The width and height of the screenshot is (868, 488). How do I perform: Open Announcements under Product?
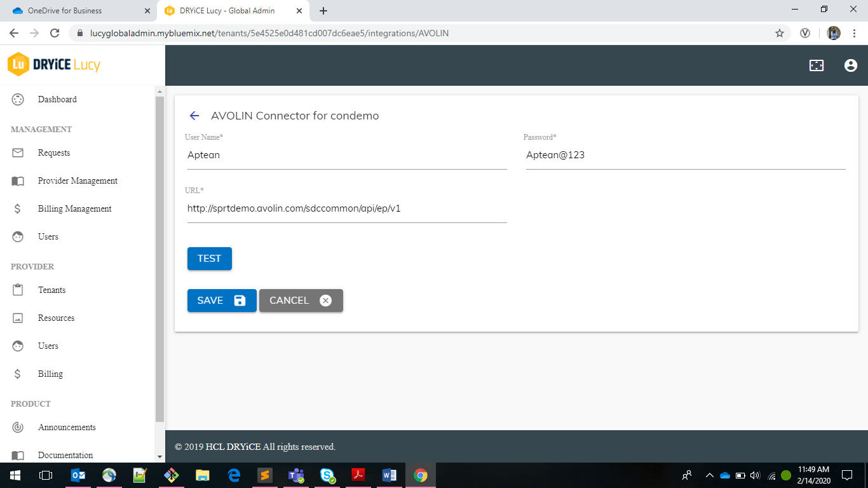pyautogui.click(x=67, y=427)
